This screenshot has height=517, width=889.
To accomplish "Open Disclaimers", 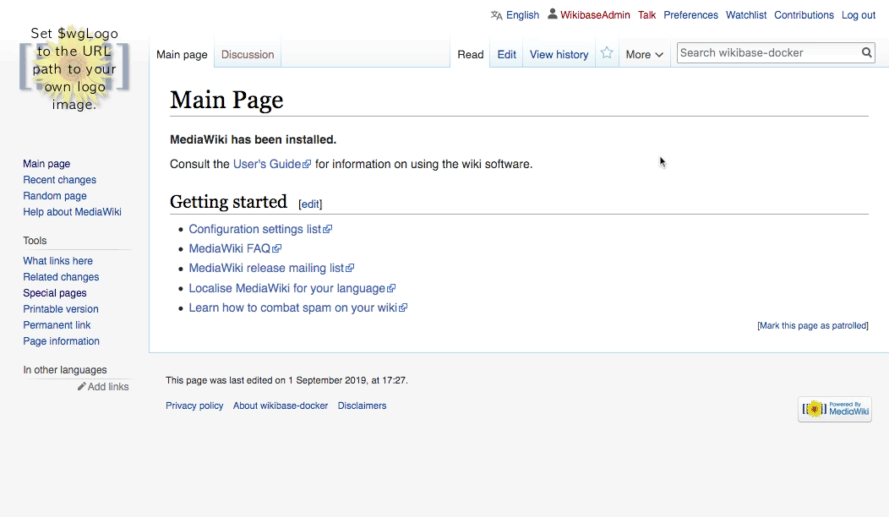I will point(362,405).
